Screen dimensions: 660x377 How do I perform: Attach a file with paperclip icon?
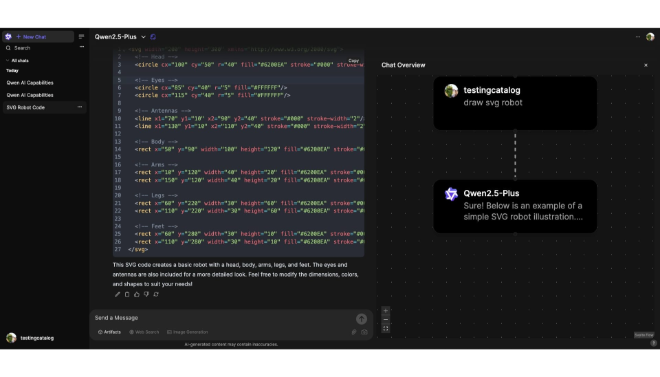pyautogui.click(x=354, y=332)
